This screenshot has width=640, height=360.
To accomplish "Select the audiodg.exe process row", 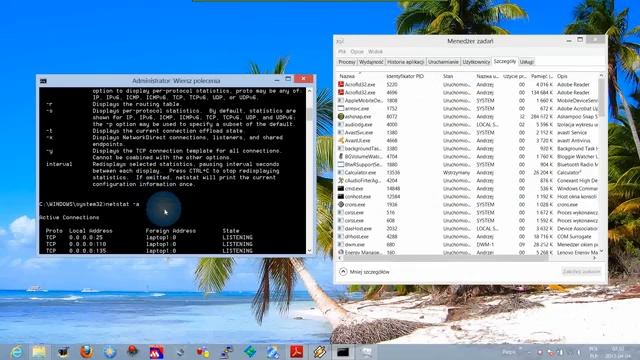I will (468, 124).
